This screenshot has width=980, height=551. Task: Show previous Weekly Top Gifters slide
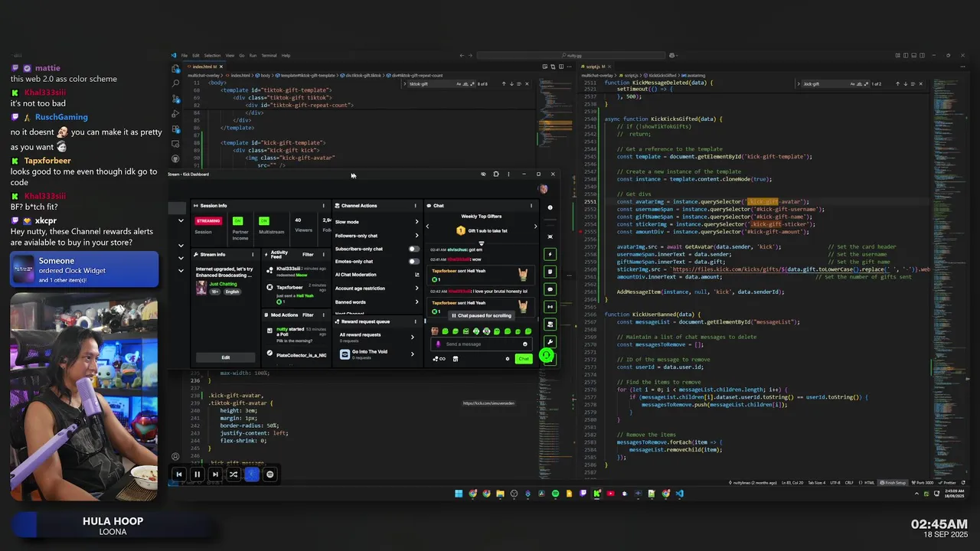[427, 227]
